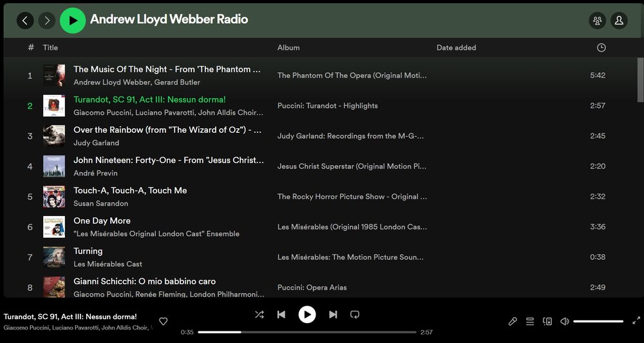Open the friend activity icon in the header

[597, 20]
